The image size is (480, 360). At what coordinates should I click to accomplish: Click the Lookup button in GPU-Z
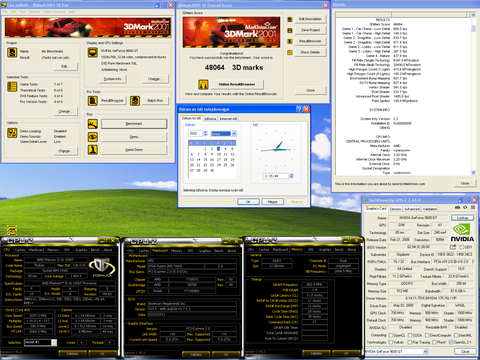point(462,218)
